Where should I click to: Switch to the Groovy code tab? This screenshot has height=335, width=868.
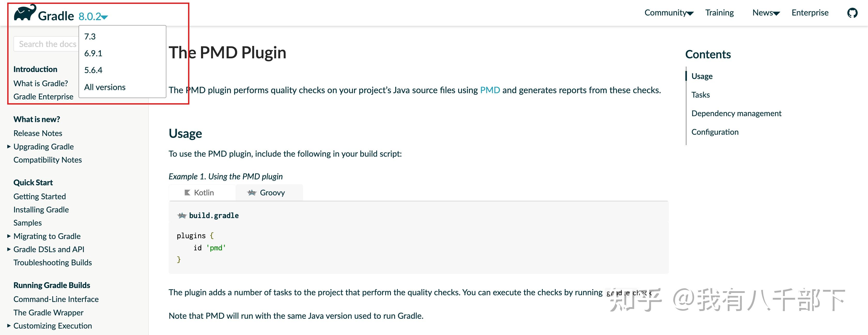(267, 193)
